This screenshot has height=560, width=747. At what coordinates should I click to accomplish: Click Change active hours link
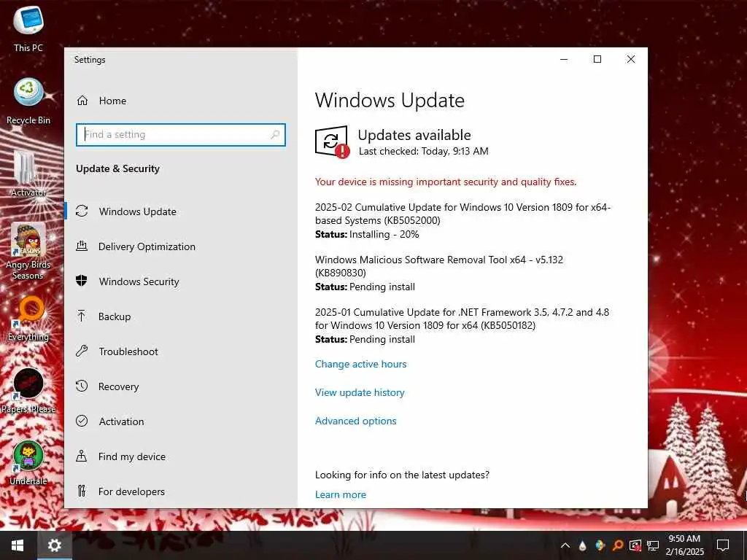pos(360,365)
